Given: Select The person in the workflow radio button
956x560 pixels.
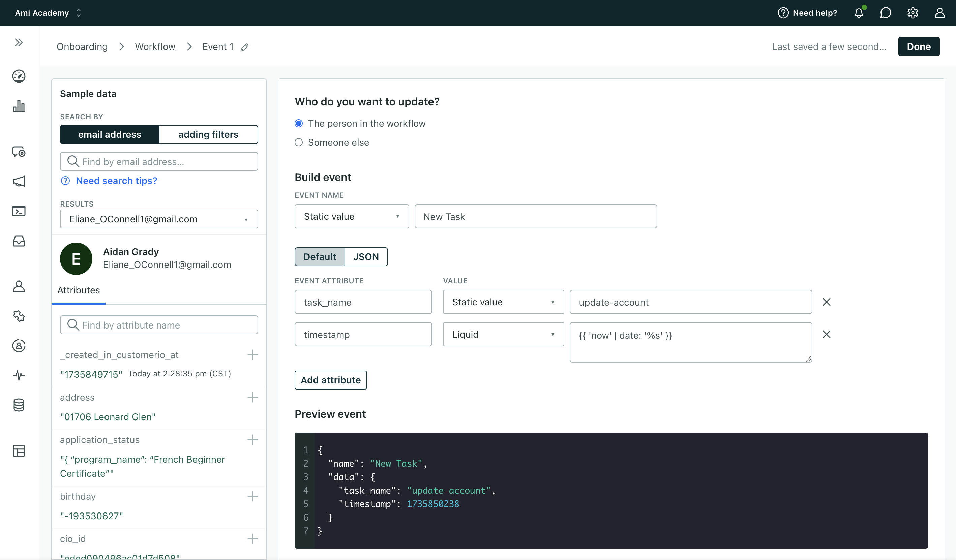Looking at the screenshot, I should (299, 123).
